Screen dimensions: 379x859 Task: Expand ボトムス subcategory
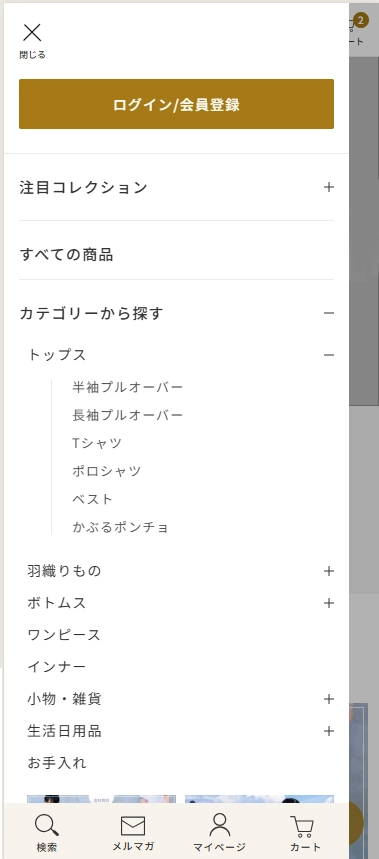pos(329,603)
